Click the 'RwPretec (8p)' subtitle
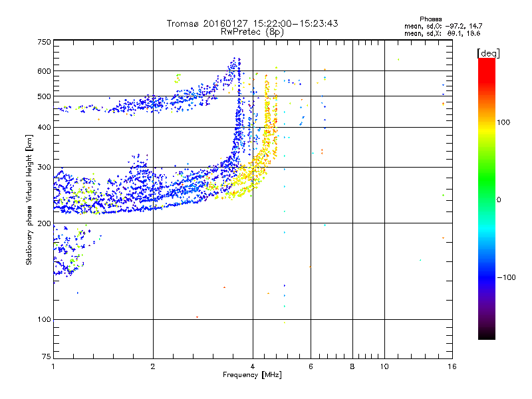This screenshot has width=532, height=399. [252, 32]
